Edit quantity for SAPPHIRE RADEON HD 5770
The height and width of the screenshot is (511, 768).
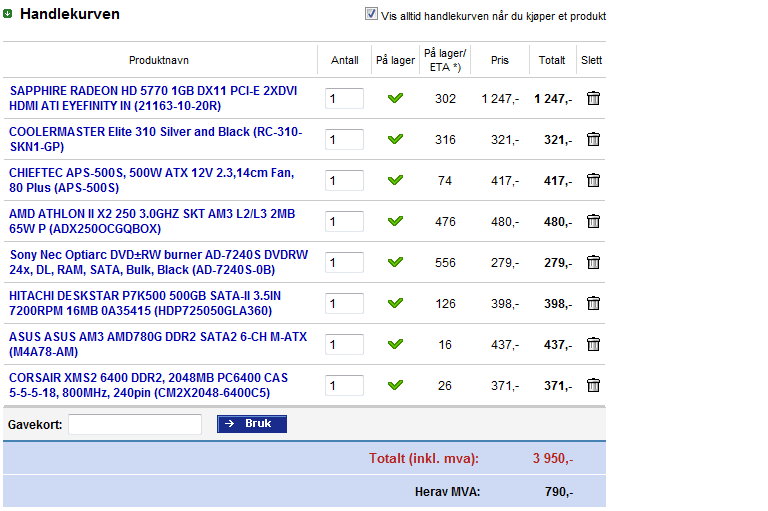(344, 98)
